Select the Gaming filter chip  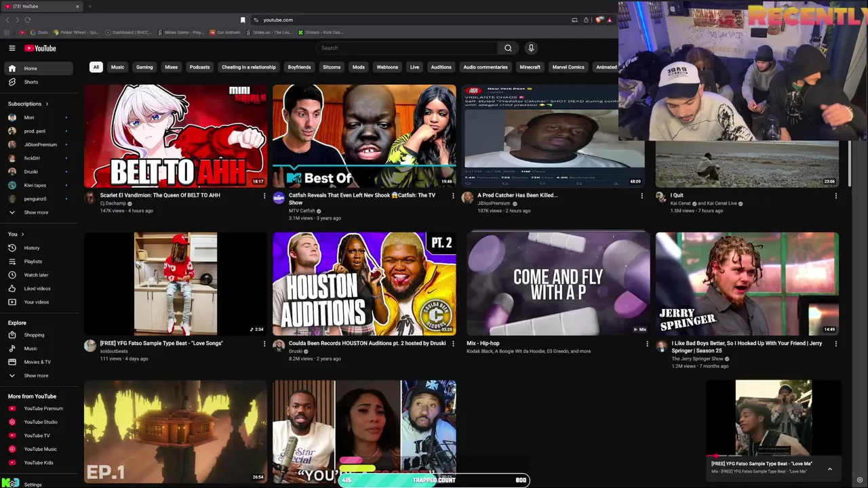(x=144, y=67)
